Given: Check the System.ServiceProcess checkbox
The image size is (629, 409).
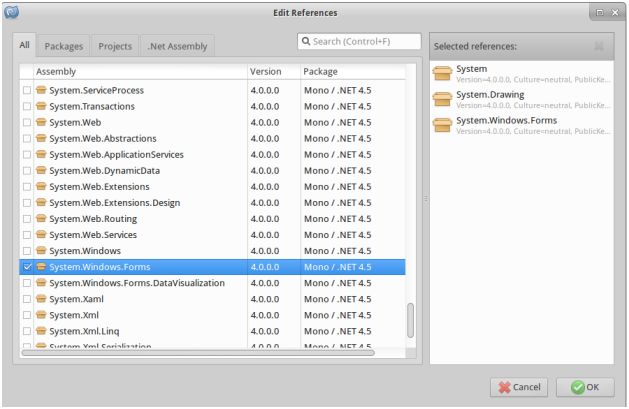Looking at the screenshot, I should pos(27,90).
